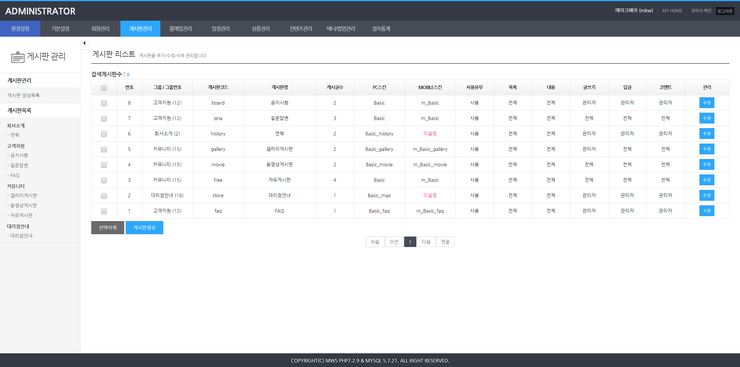Click the 수정 button in history row
This screenshot has height=367, width=740.
tap(706, 134)
